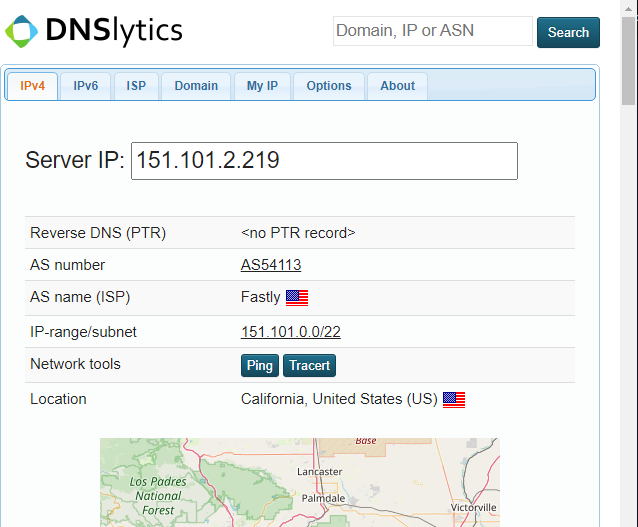Open the ISP tab
The height and width of the screenshot is (527, 638).
coord(136,86)
